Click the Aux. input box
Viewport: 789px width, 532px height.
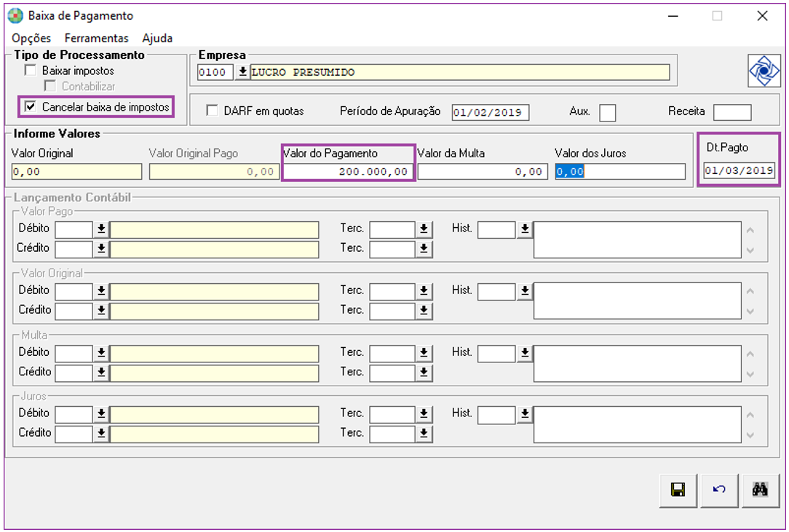(607, 112)
